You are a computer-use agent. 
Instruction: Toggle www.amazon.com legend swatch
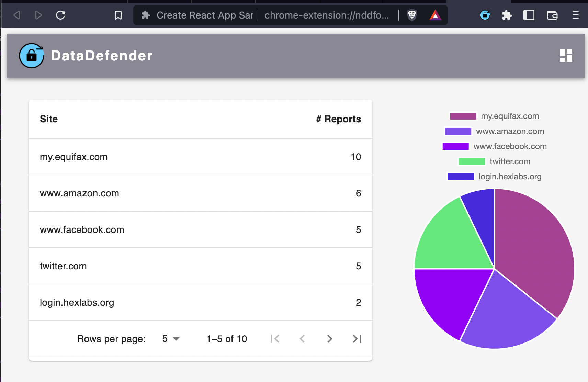[458, 131]
